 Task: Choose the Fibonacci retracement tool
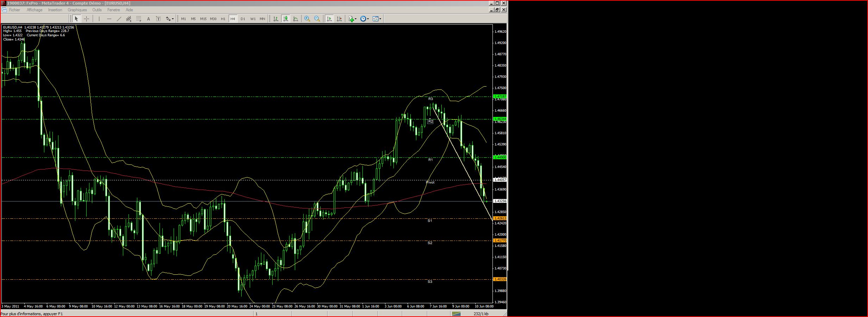pos(139,19)
